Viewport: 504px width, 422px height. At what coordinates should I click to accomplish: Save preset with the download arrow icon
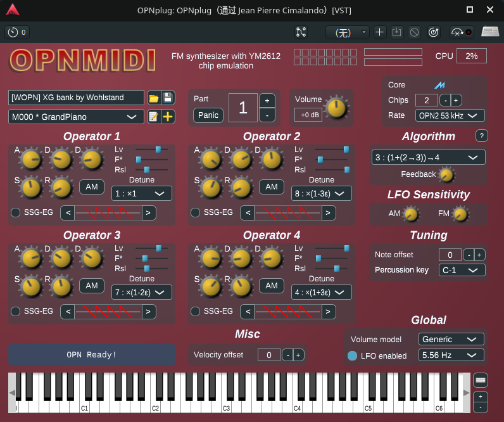396,32
